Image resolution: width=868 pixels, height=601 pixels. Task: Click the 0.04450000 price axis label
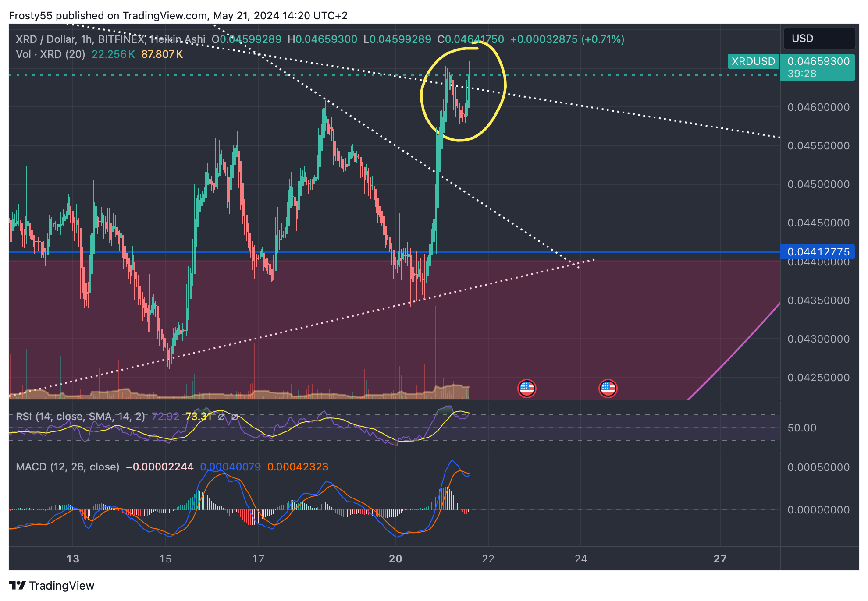[x=818, y=223]
